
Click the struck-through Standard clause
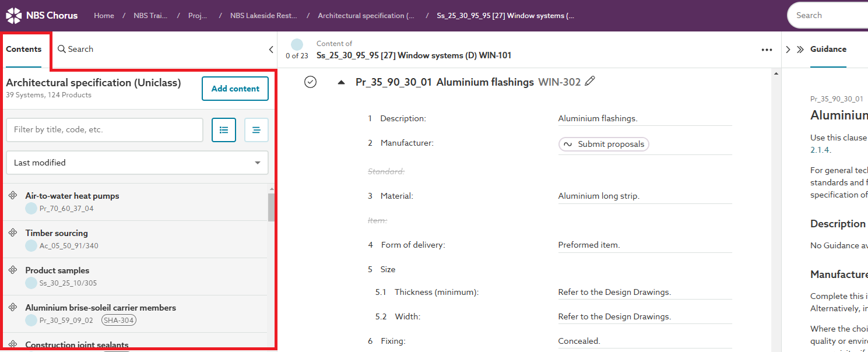tap(386, 171)
